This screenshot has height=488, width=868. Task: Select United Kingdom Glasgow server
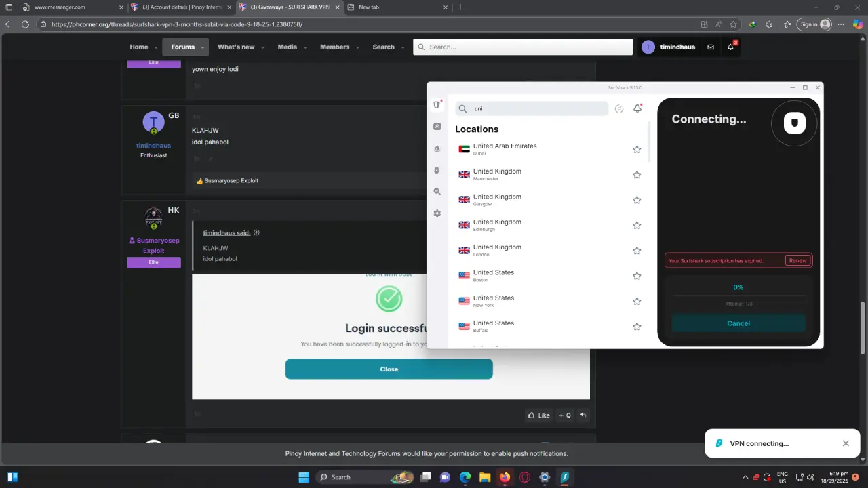pos(549,200)
